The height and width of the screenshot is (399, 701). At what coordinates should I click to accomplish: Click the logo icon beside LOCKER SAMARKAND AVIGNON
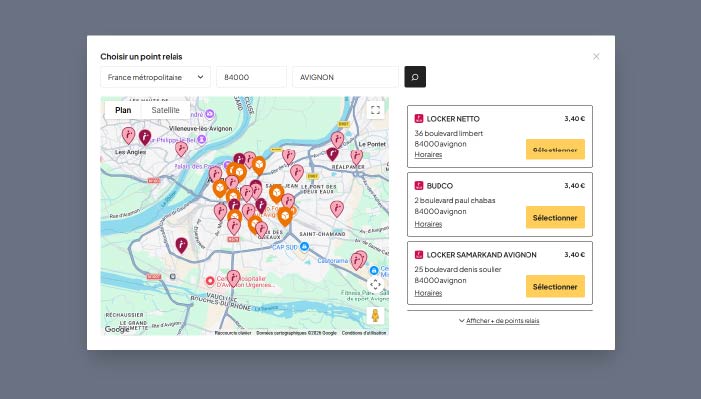(419, 255)
